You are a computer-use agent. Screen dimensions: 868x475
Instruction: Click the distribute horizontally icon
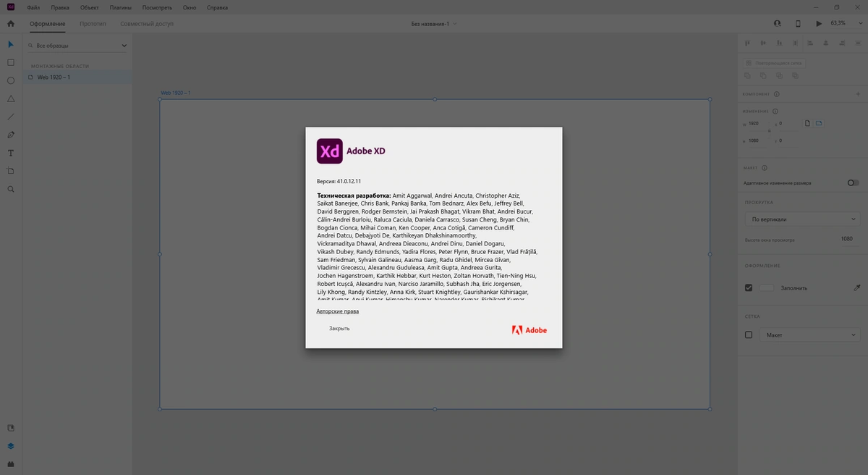[x=856, y=43]
